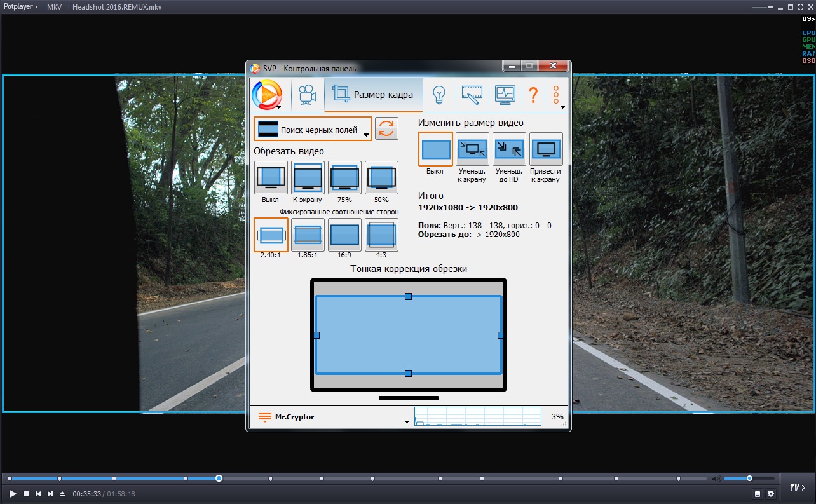
Task: Click the lightbulb icon tab
Action: point(439,95)
